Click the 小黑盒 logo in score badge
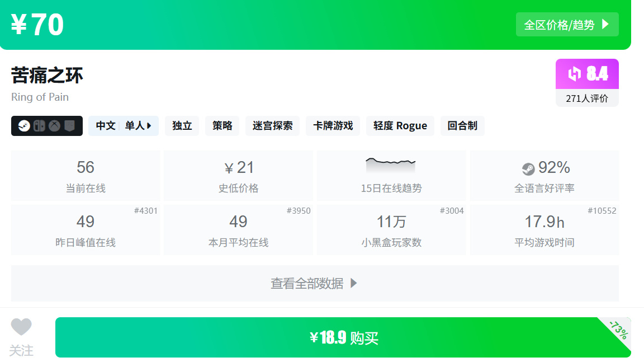 575,74
